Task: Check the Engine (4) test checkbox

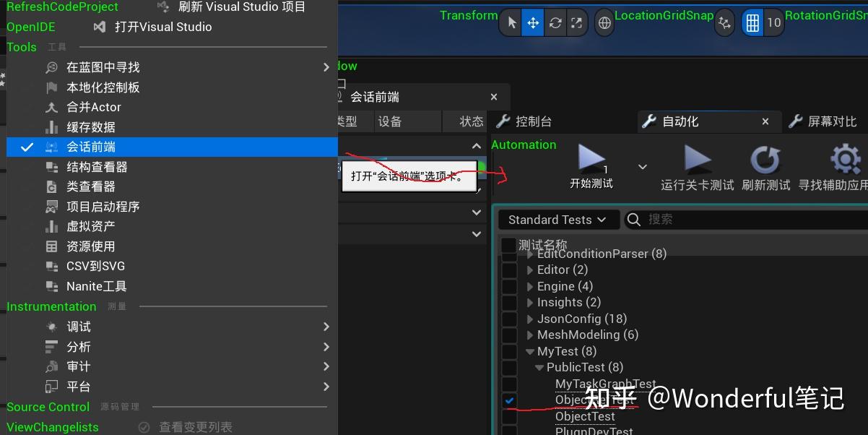Action: [509, 287]
